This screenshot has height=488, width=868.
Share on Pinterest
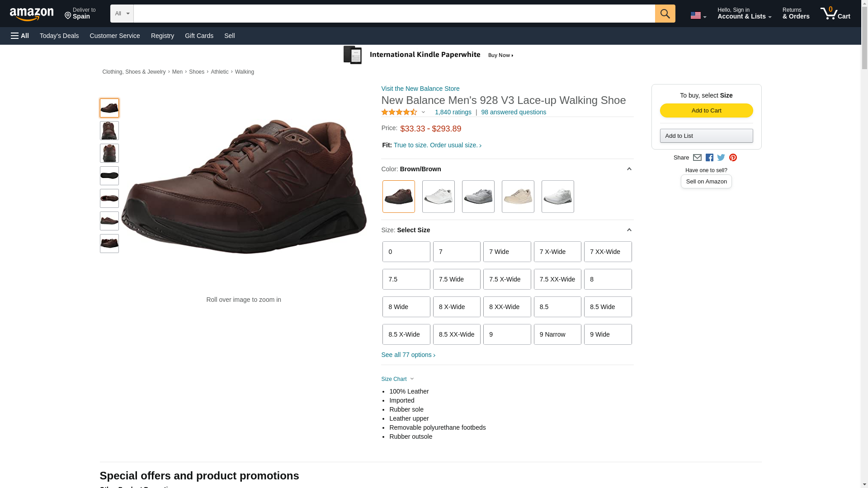(x=733, y=158)
